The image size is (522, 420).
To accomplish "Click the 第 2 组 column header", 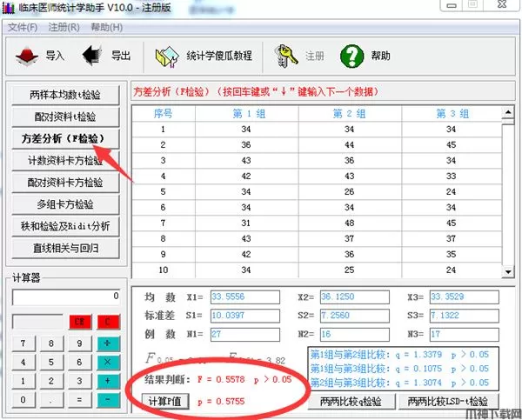I will pyautogui.click(x=350, y=114).
